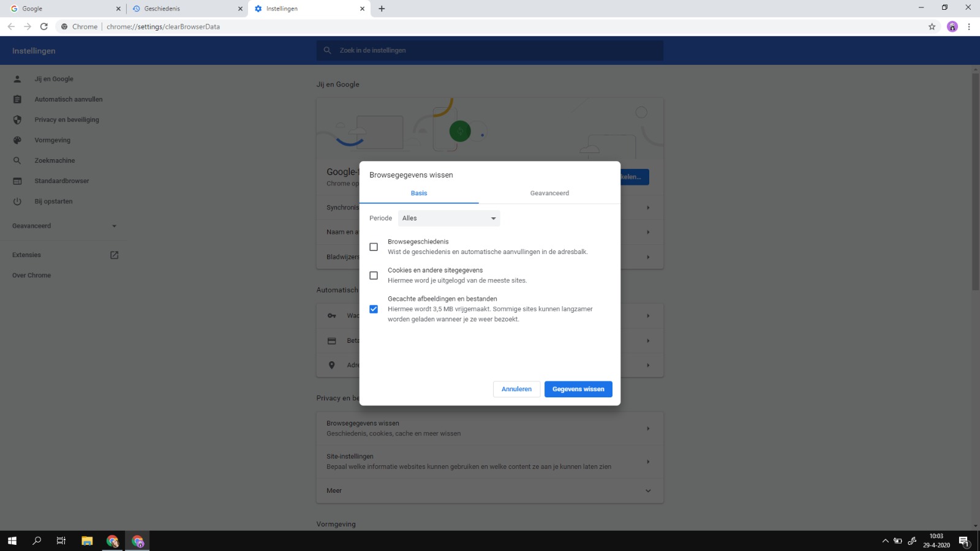Switch to the Geavanceerd tab in dialog
The height and width of the screenshot is (551, 980).
click(549, 193)
